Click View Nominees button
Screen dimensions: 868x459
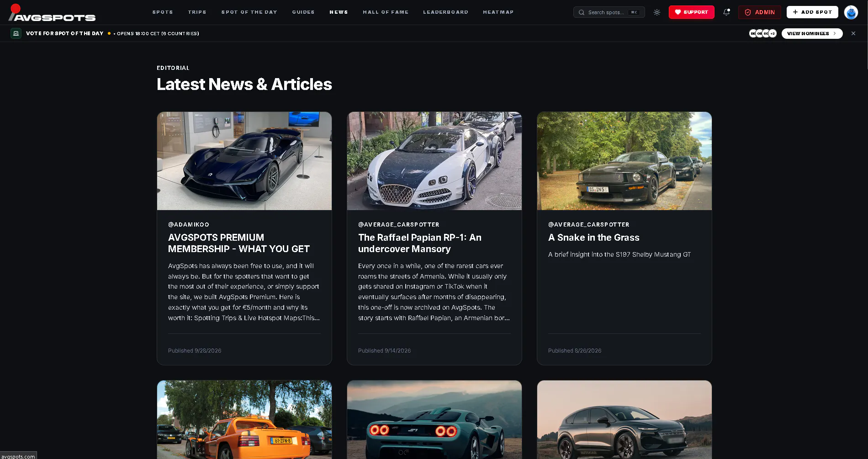click(812, 33)
